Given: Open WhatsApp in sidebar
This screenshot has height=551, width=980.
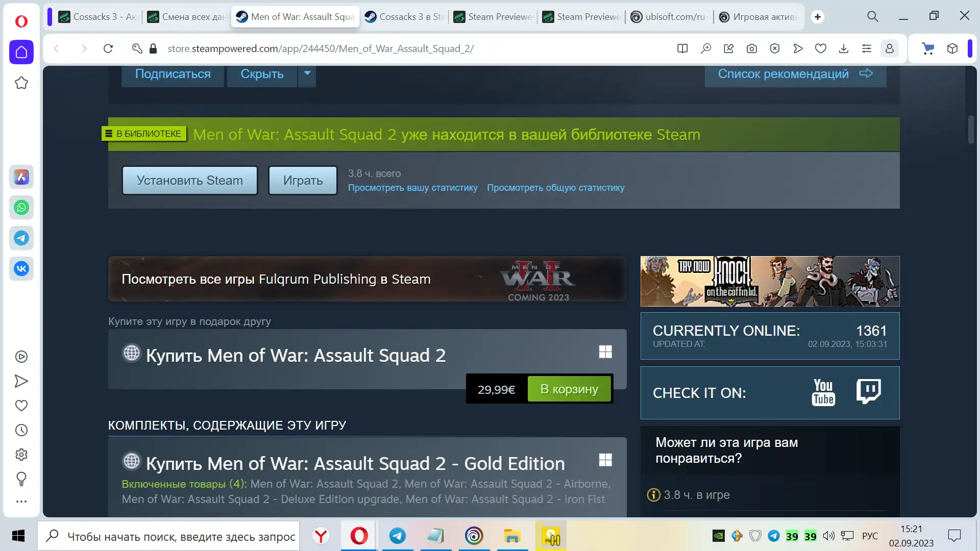Looking at the screenshot, I should tap(21, 208).
